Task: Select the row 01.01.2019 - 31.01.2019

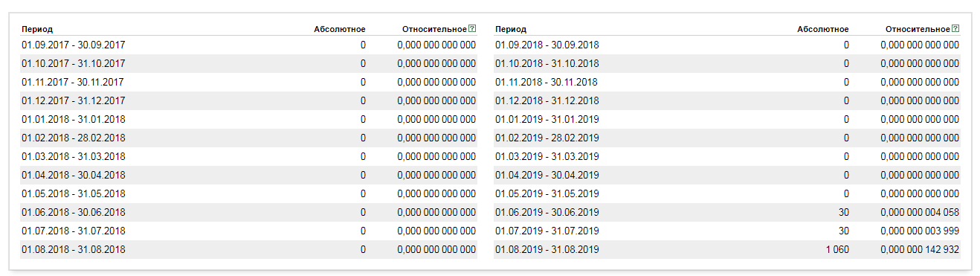Action: [727, 119]
